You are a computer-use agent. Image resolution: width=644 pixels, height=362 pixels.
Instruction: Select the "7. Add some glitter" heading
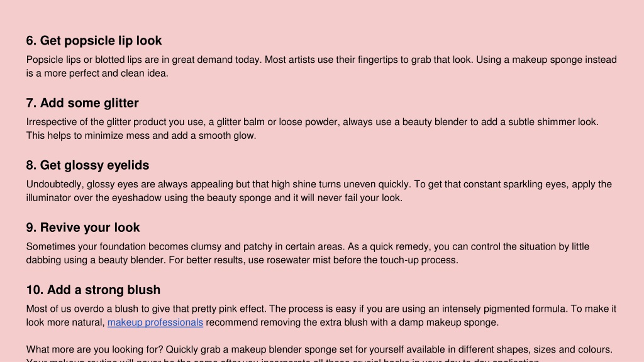pyautogui.click(x=82, y=103)
